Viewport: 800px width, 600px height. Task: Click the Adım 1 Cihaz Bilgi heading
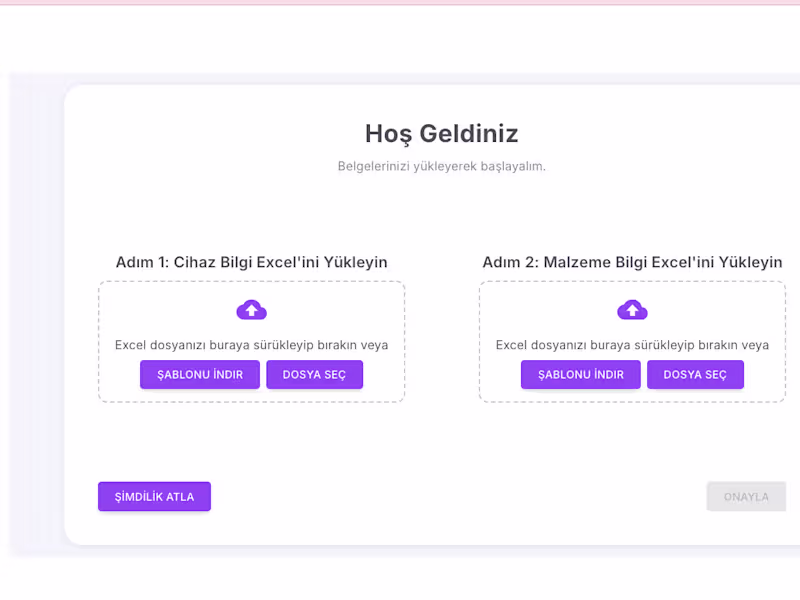click(x=251, y=262)
